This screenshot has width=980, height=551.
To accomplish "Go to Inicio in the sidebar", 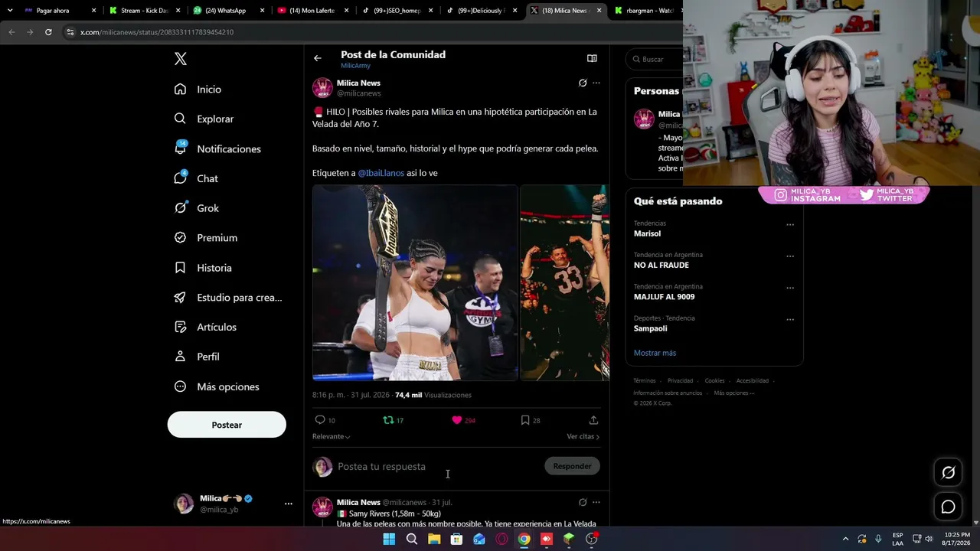I will 198,90.
